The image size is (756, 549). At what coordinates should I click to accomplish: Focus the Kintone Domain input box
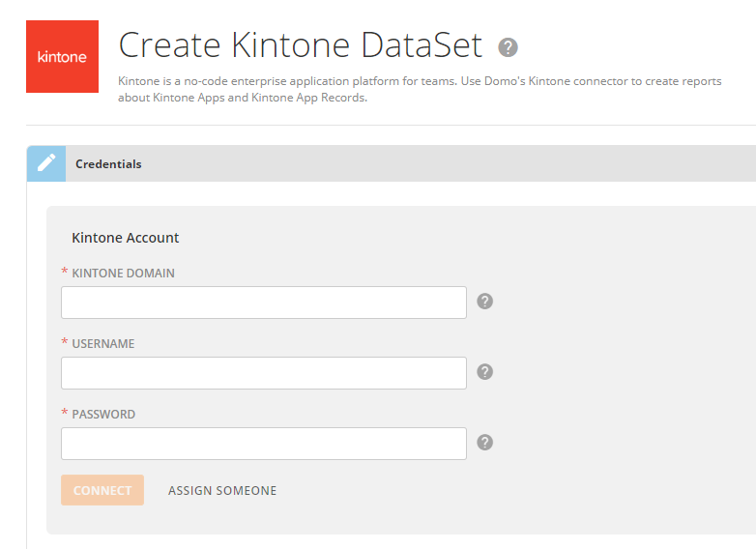coord(264,303)
